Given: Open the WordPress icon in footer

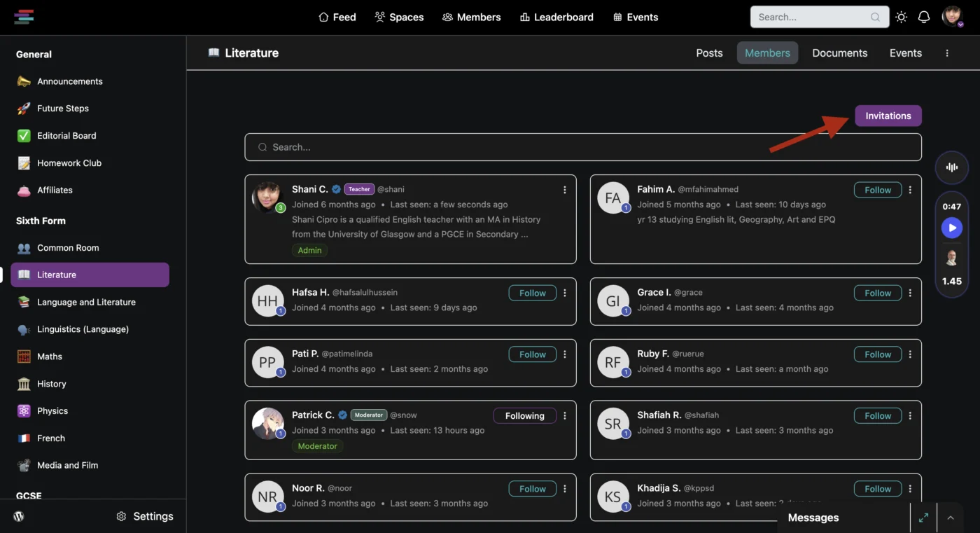Looking at the screenshot, I should (19, 516).
